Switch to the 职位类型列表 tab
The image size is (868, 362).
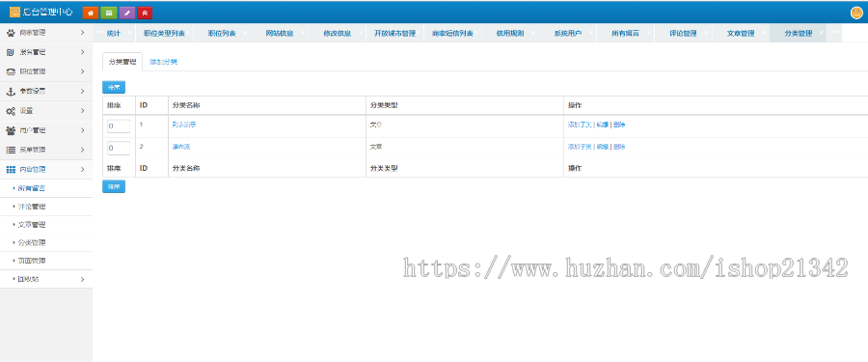coord(164,33)
